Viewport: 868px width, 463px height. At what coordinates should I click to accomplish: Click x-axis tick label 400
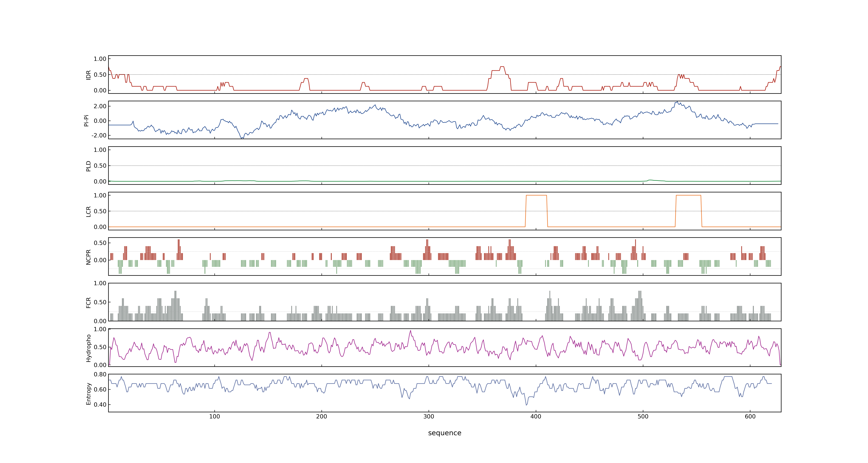point(536,416)
